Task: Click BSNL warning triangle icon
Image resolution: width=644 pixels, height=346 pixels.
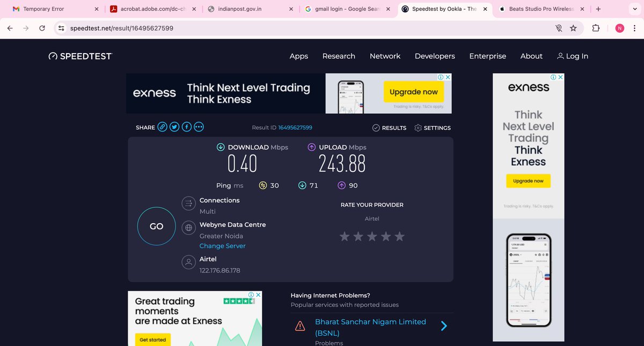Action: (300, 326)
